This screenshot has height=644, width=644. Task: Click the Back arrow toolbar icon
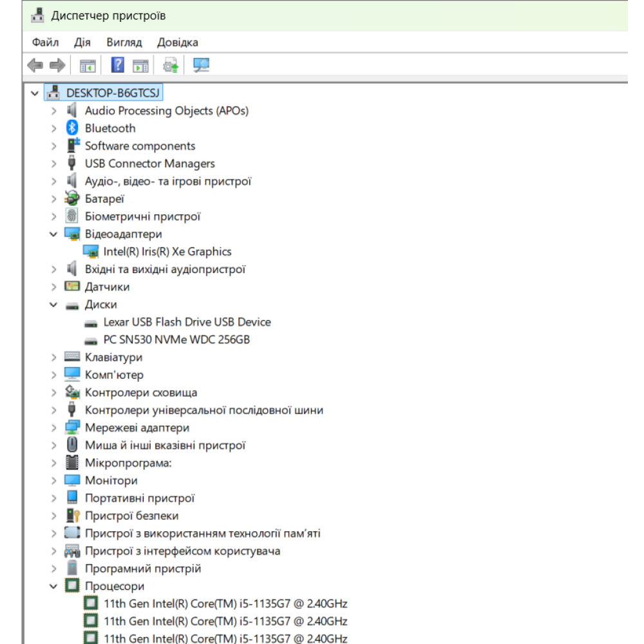coord(35,65)
